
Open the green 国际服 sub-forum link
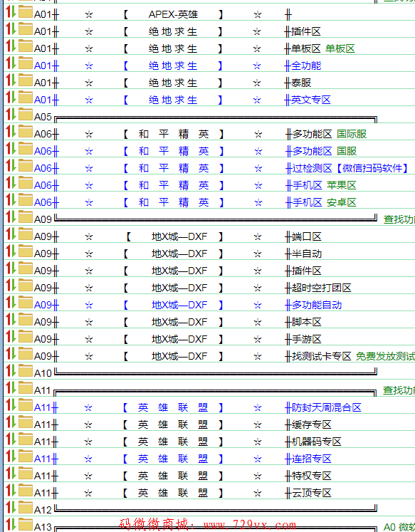pyautogui.click(x=352, y=134)
